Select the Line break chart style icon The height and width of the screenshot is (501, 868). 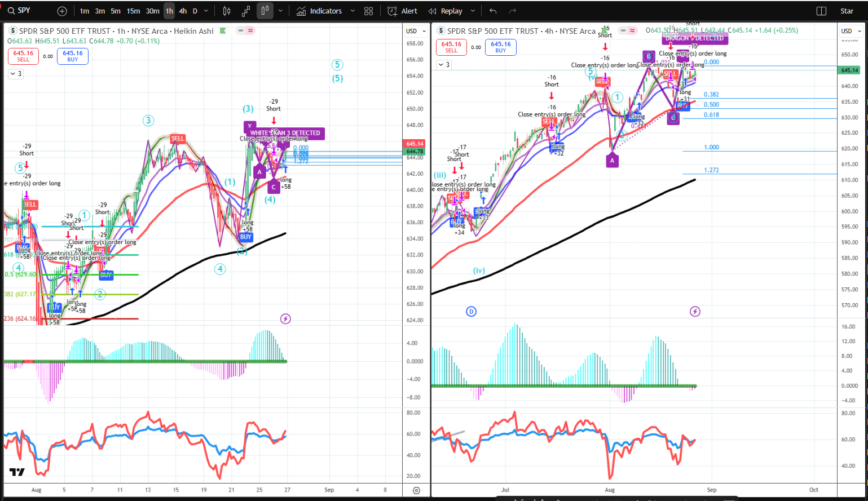tap(246, 11)
